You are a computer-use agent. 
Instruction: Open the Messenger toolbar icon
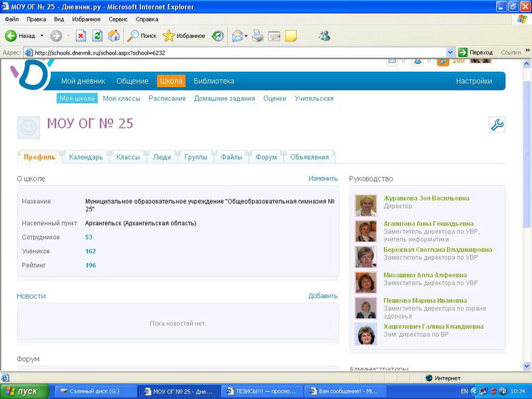coord(324,36)
